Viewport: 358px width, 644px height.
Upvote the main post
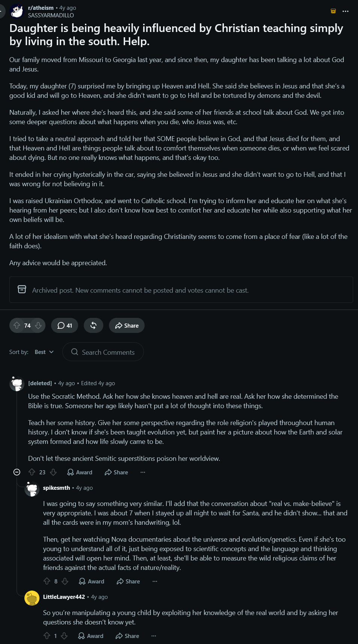(17, 325)
